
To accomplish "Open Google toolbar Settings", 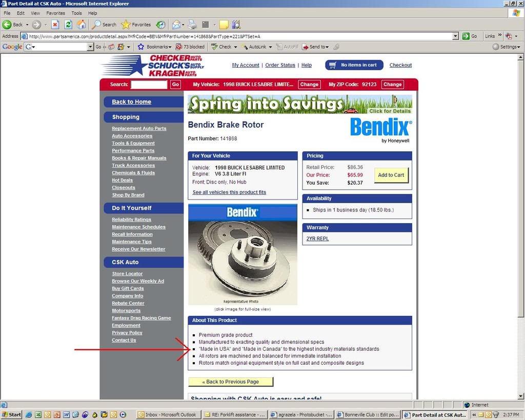I will pyautogui.click(x=506, y=47).
